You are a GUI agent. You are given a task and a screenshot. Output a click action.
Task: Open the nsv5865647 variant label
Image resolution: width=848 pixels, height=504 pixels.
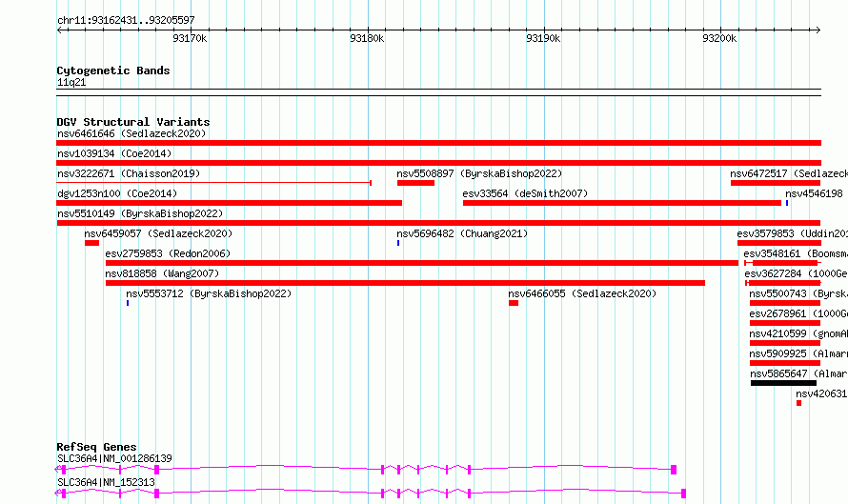pyautogui.click(x=798, y=373)
